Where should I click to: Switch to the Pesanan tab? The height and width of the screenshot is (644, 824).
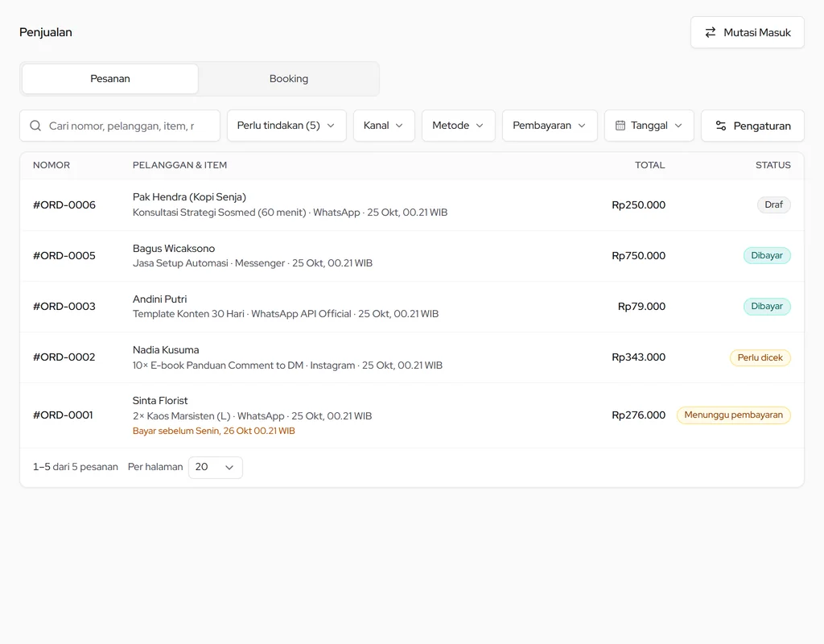point(109,79)
